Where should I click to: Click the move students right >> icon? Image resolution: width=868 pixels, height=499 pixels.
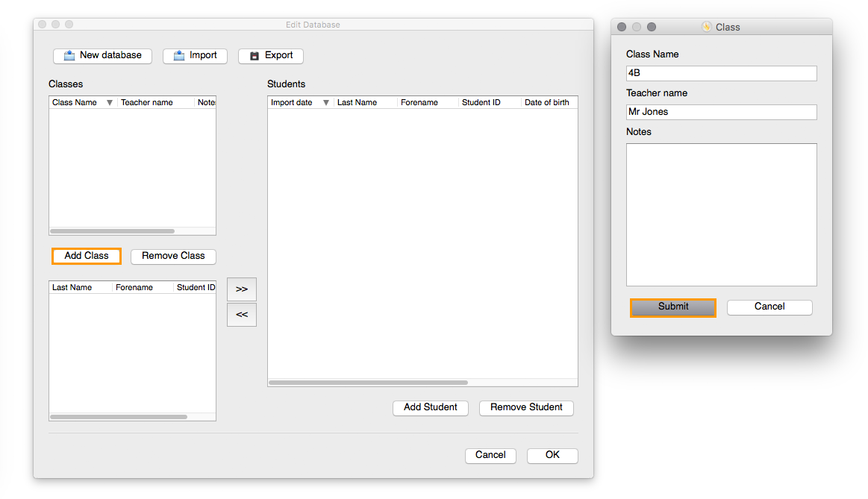tap(241, 289)
